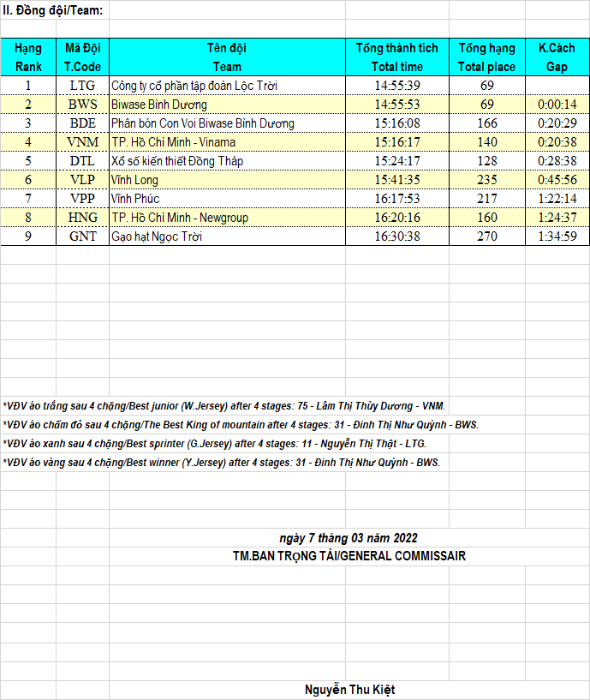Click the total place value 128
Image resolution: width=590 pixels, height=700 pixels.
(487, 161)
